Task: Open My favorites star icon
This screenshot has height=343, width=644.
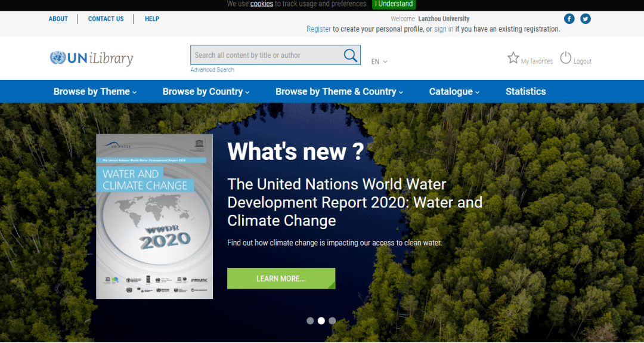Action: tap(513, 58)
